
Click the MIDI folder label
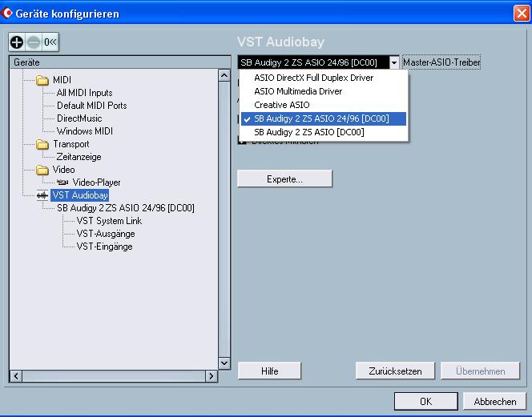pyautogui.click(x=62, y=80)
